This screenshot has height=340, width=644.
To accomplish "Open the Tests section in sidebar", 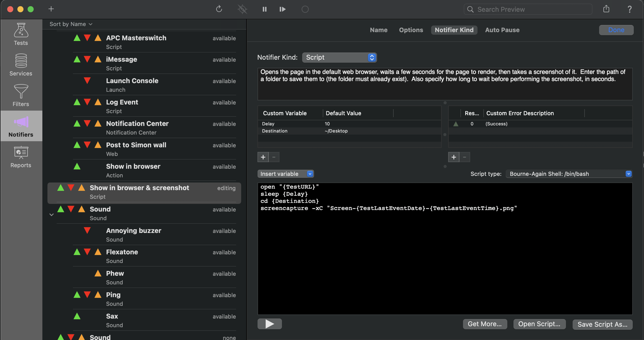I will point(21,34).
